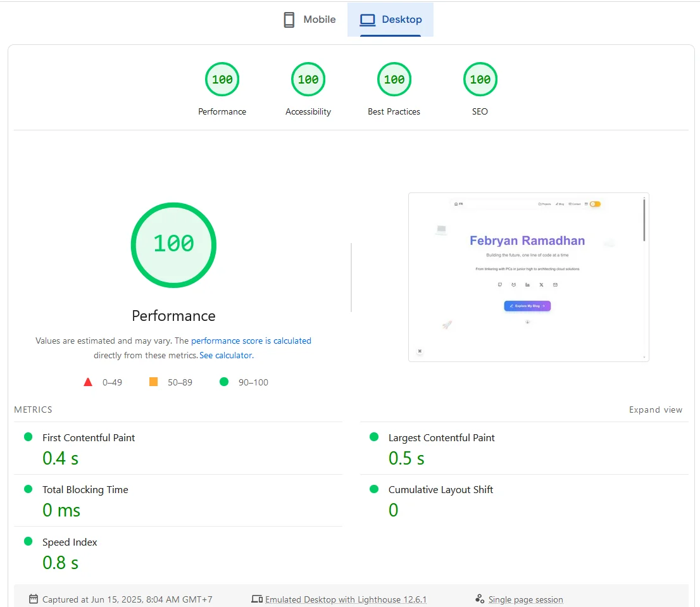Select the Desktop tab
This screenshot has height=607, width=700.
pos(391,20)
